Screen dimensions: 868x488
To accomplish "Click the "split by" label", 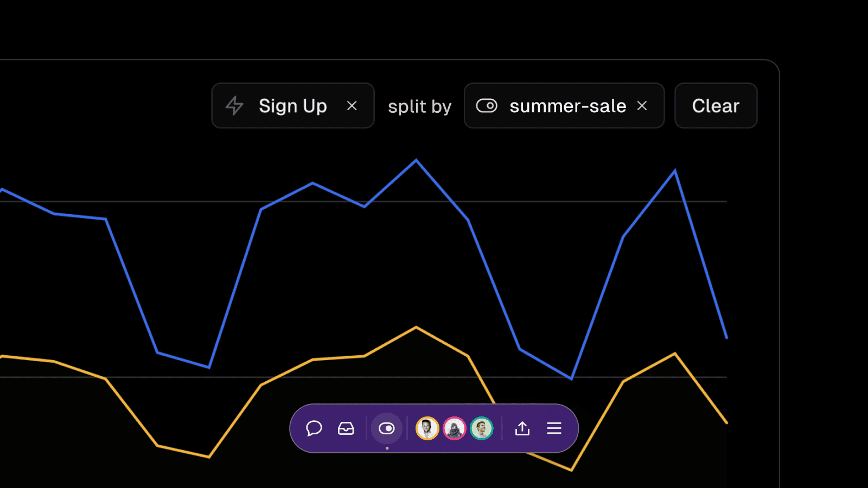I will (419, 106).
